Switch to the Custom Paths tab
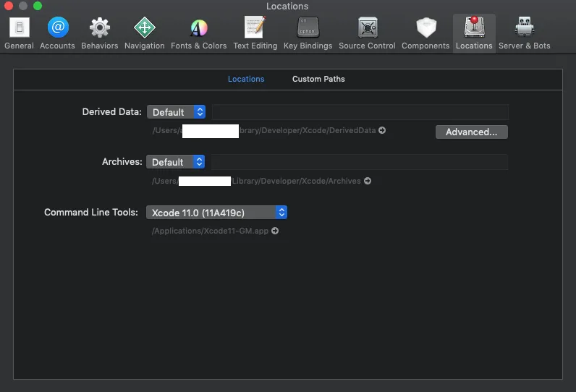 tap(318, 79)
